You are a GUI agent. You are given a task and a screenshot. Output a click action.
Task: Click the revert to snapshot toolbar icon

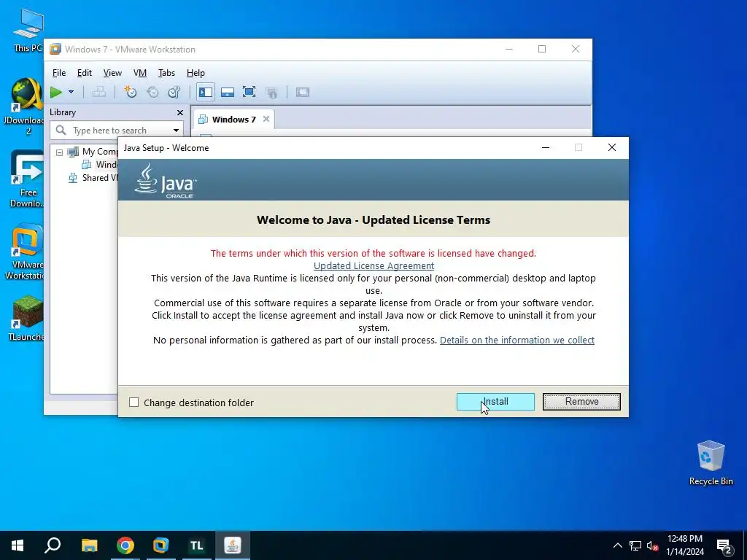pos(152,92)
